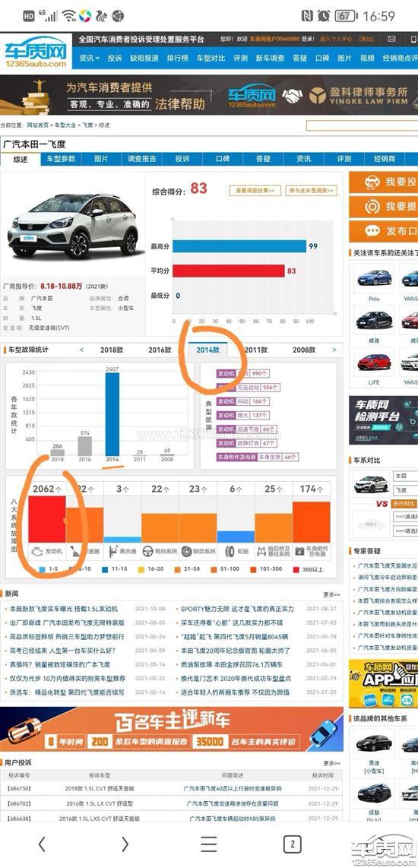Viewport: 418px width, 868px height.
Task: Tap the browser back arrow icon
Action: [x=42, y=844]
